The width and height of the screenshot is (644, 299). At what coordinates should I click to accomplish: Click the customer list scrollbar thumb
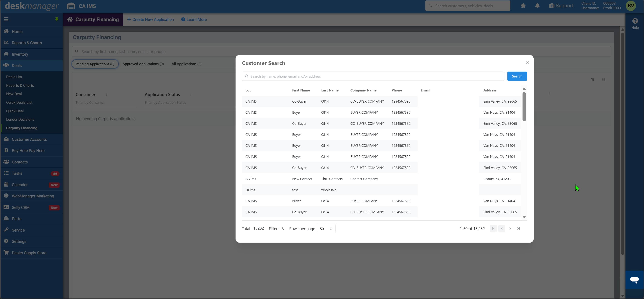pyautogui.click(x=524, y=107)
